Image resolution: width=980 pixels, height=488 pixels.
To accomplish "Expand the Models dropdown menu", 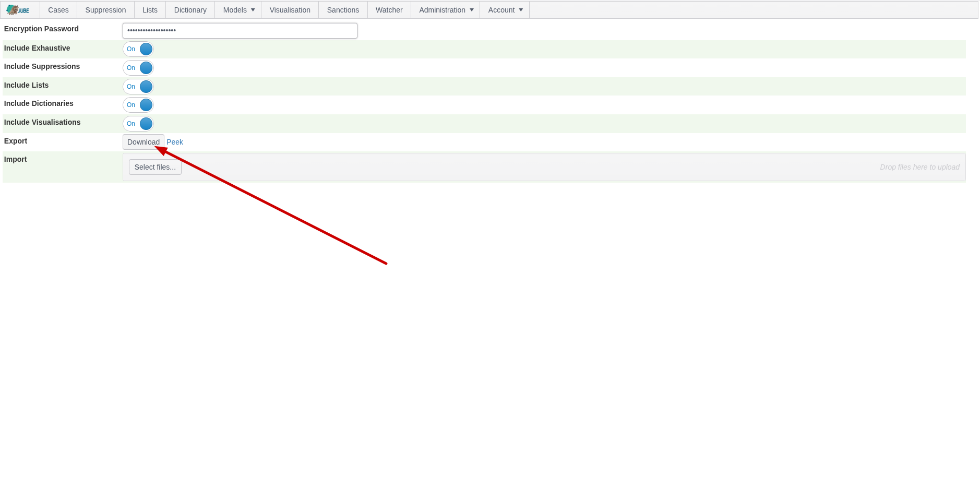I will pyautogui.click(x=238, y=10).
